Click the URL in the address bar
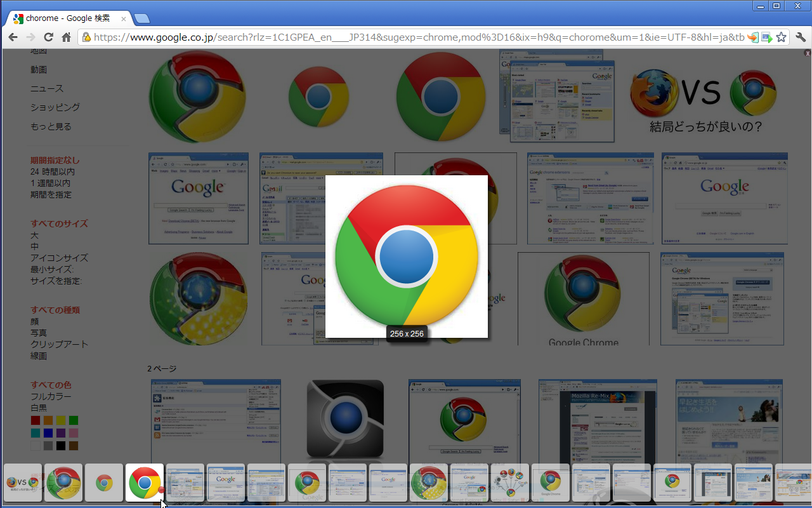The width and height of the screenshot is (812, 508). [419, 37]
